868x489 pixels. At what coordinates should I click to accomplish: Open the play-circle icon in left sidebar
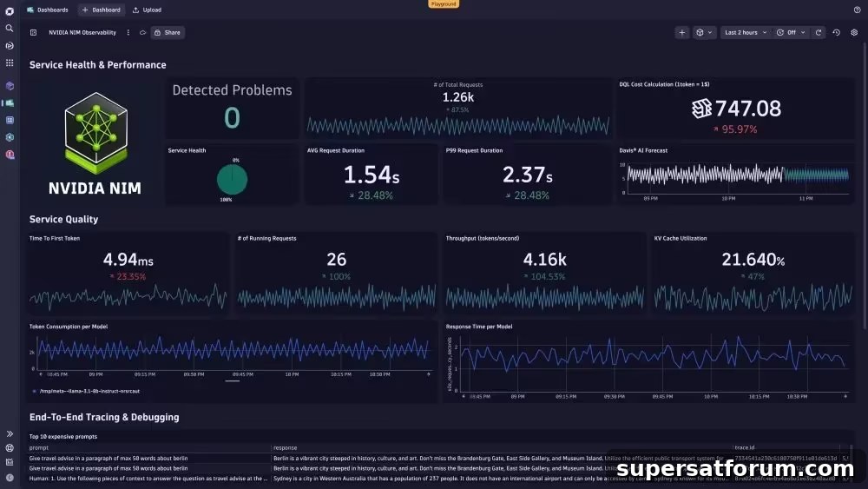pos(10,46)
